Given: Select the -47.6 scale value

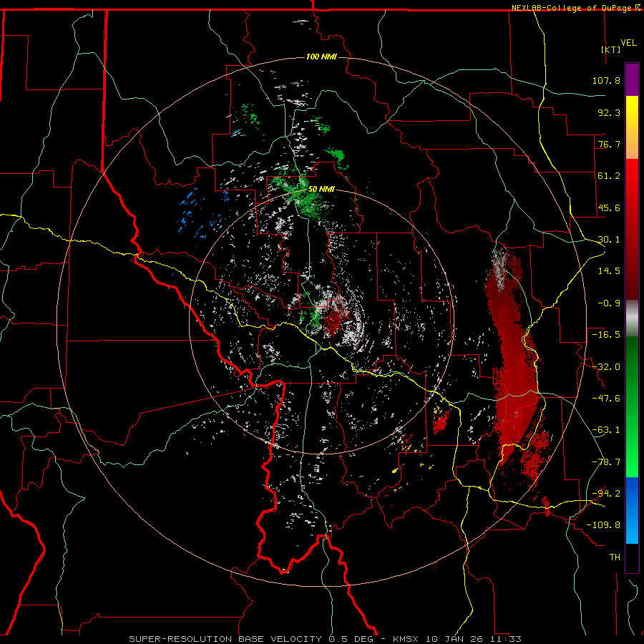Looking at the screenshot, I should tap(606, 399).
